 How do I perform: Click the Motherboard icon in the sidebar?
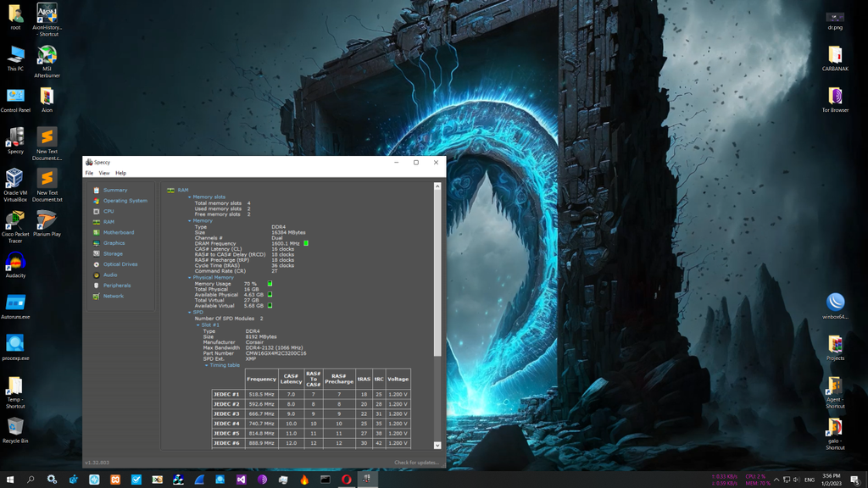point(97,232)
